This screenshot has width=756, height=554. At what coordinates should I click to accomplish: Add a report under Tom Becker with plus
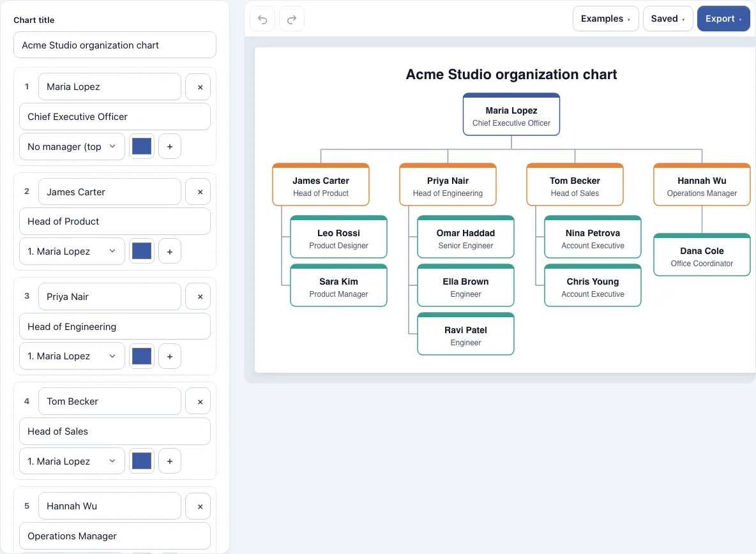click(170, 461)
